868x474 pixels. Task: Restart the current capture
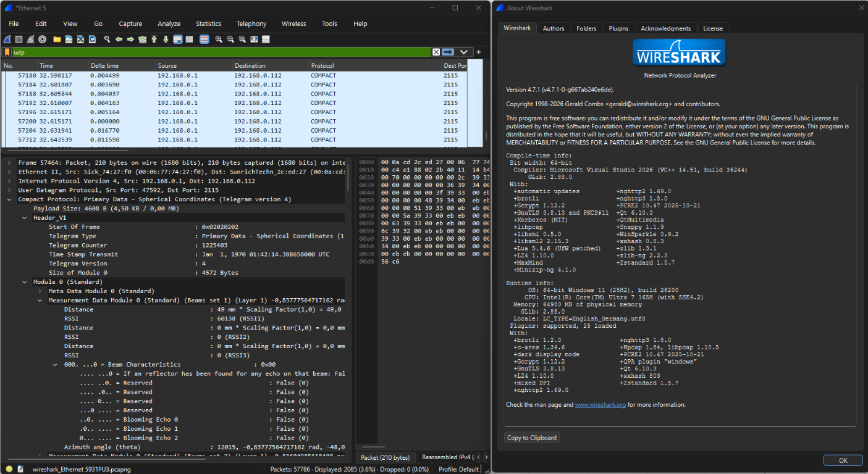tap(31, 39)
